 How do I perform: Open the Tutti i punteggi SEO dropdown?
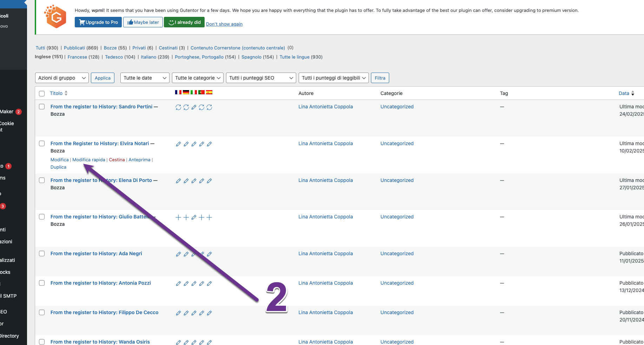tap(261, 78)
